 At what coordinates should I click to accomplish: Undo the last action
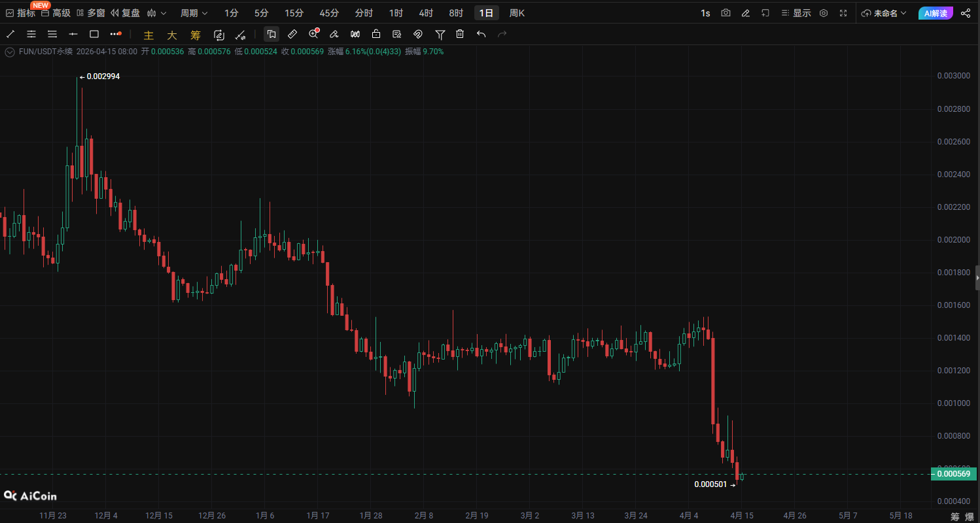481,34
